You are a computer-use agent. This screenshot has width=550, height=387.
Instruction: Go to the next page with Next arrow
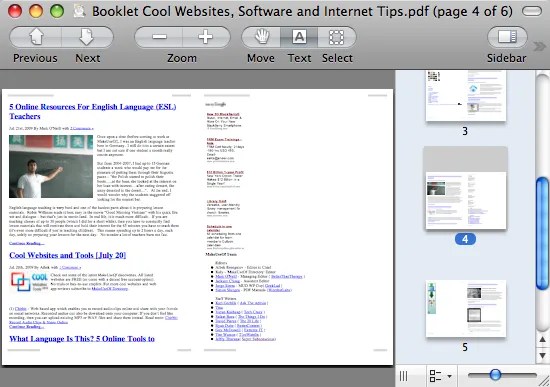[x=87, y=37]
